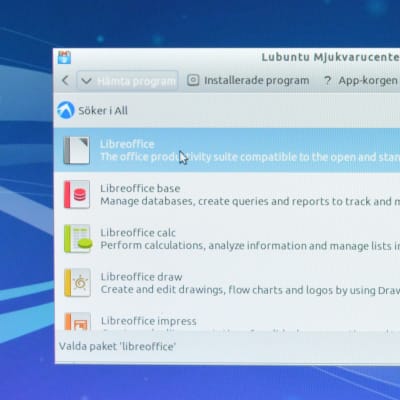Click the Lubuntu Software Center window icon
The width and height of the screenshot is (400, 400).
click(x=64, y=57)
